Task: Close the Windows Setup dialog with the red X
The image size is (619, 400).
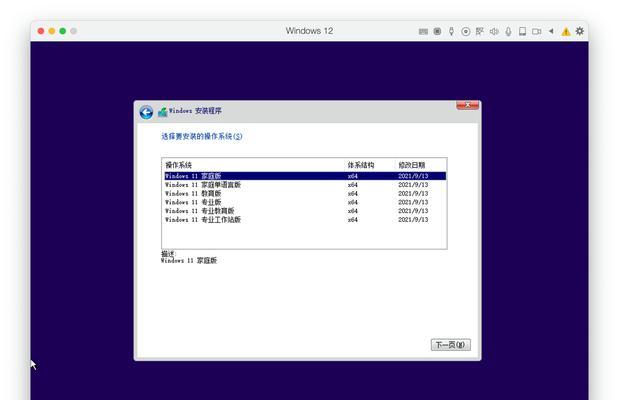Action: 467,105
